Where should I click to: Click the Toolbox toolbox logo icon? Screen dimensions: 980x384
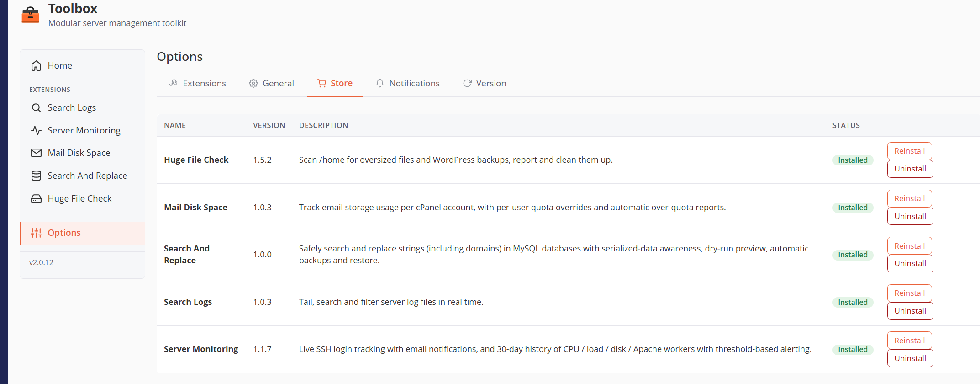pos(31,15)
